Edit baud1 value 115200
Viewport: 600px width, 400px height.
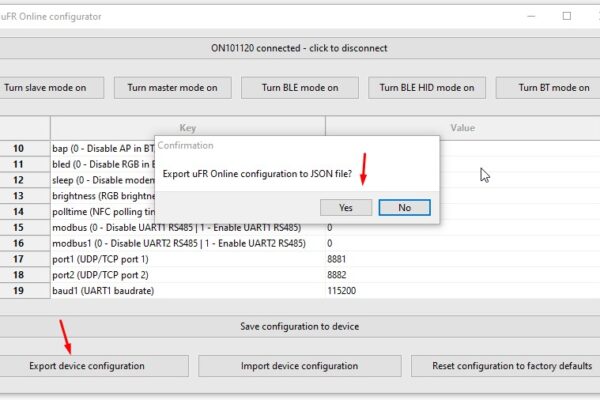pyautogui.click(x=463, y=291)
